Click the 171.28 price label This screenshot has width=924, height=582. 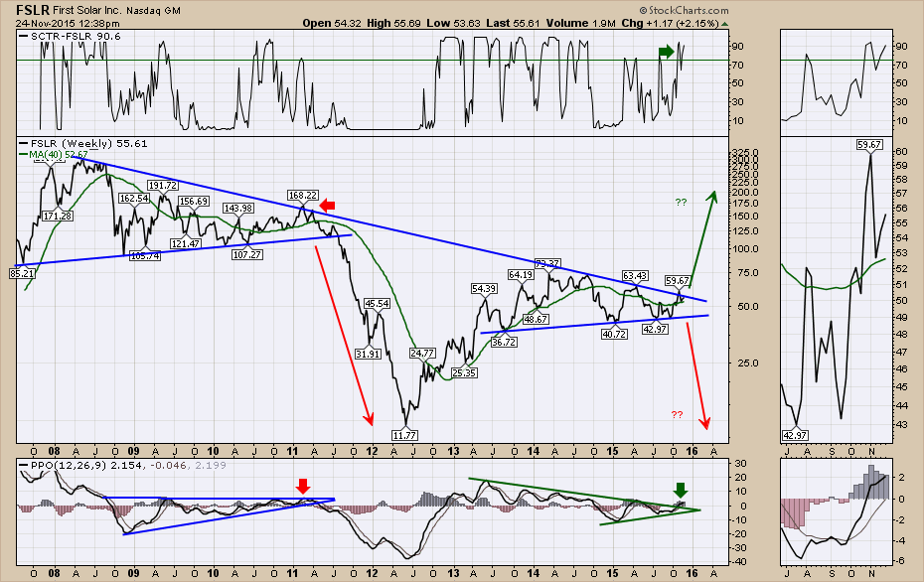pos(58,217)
